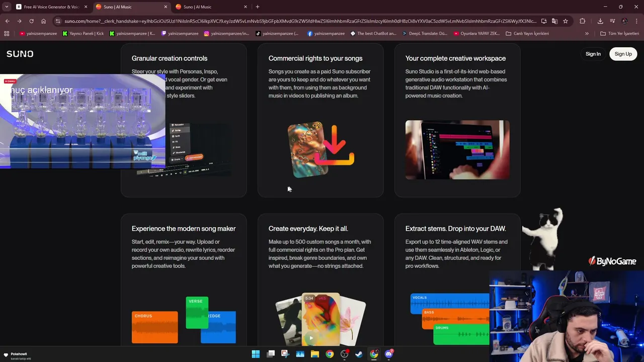The width and height of the screenshot is (644, 362).
Task: Click the Granular creation controls heading
Action: point(170,58)
